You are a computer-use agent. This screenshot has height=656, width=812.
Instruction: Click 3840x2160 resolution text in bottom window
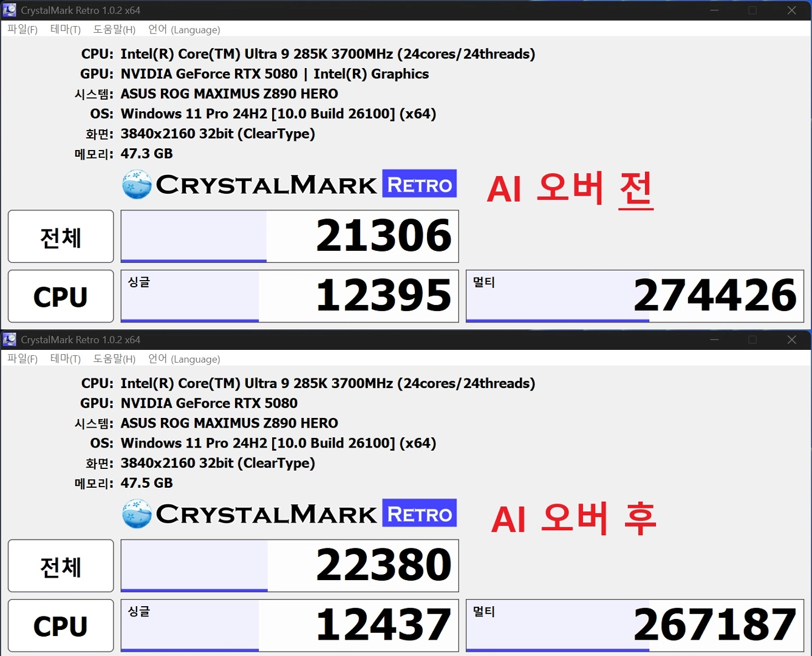click(x=217, y=463)
